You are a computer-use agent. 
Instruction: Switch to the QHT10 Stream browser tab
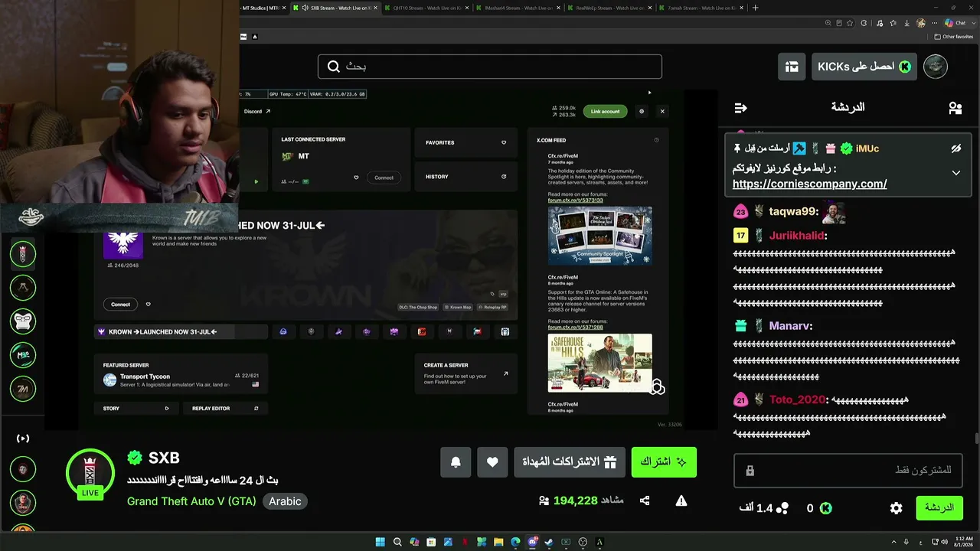(426, 8)
